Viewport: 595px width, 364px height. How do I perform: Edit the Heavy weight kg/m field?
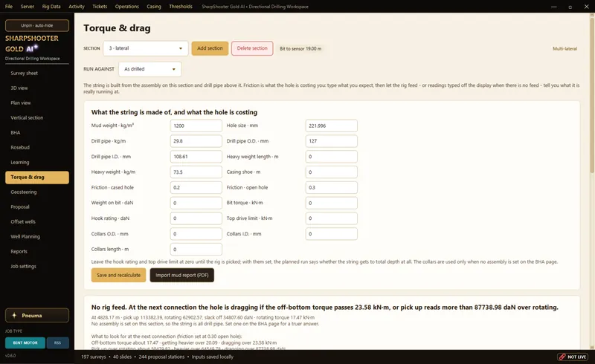pyautogui.click(x=196, y=172)
